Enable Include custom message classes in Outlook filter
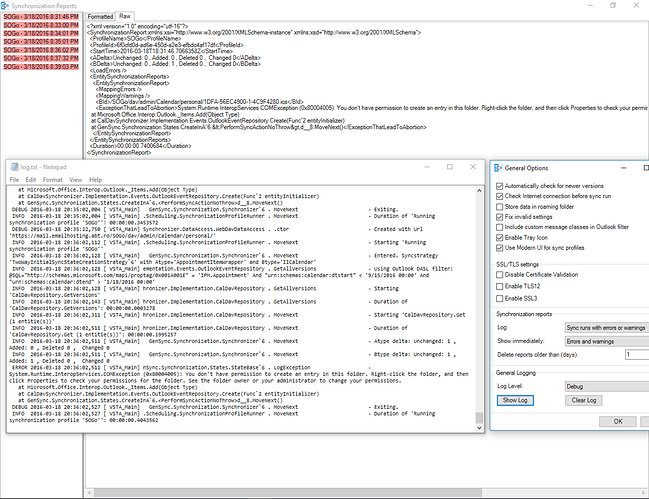This screenshot has width=649, height=499. click(500, 227)
